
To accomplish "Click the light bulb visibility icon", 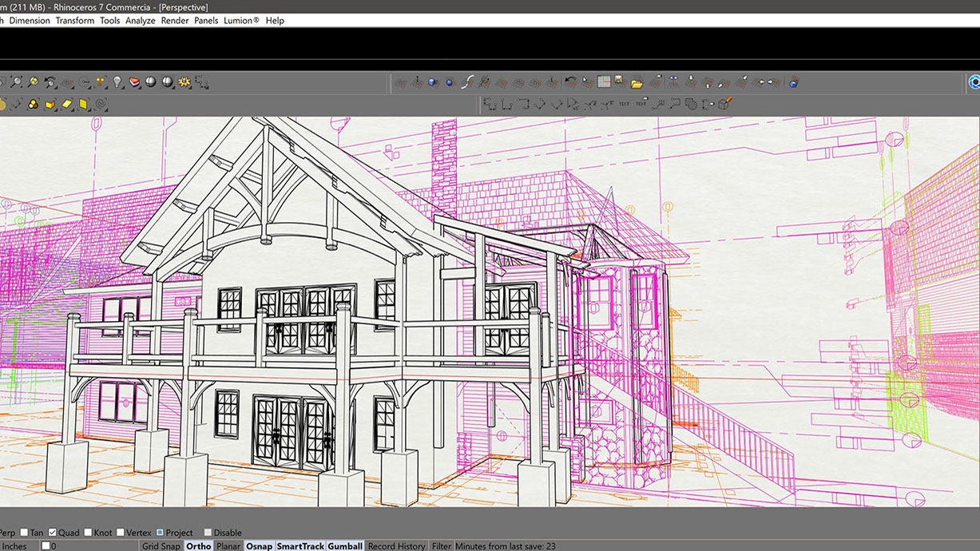I will pos(117,82).
